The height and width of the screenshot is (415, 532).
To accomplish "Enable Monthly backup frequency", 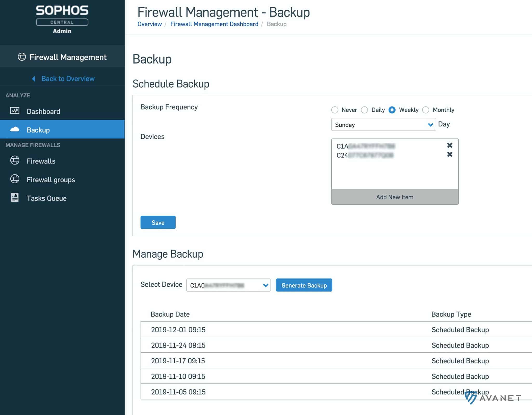I will (426, 110).
